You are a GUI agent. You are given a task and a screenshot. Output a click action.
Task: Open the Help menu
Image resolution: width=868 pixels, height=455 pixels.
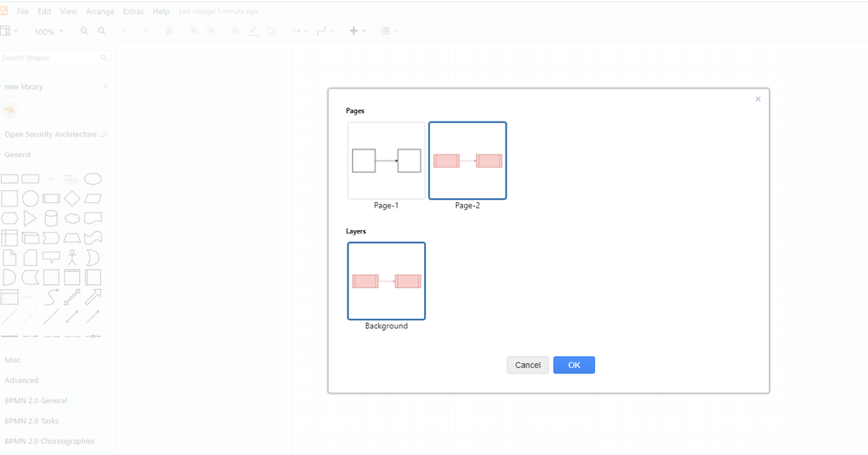tap(161, 11)
